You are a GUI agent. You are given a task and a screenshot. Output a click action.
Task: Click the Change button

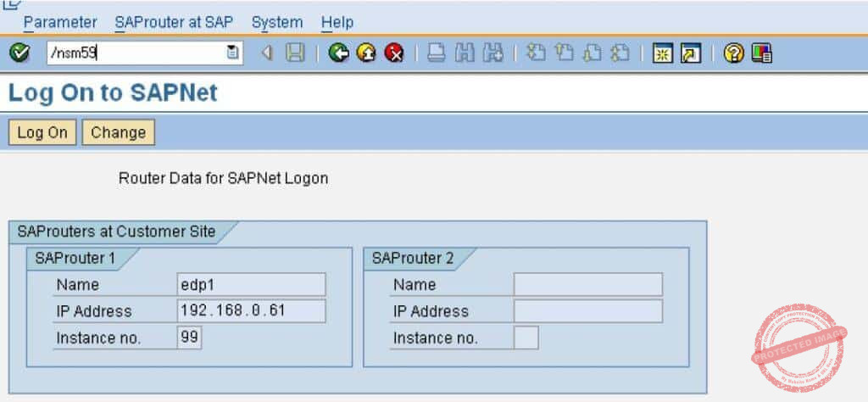point(118,132)
